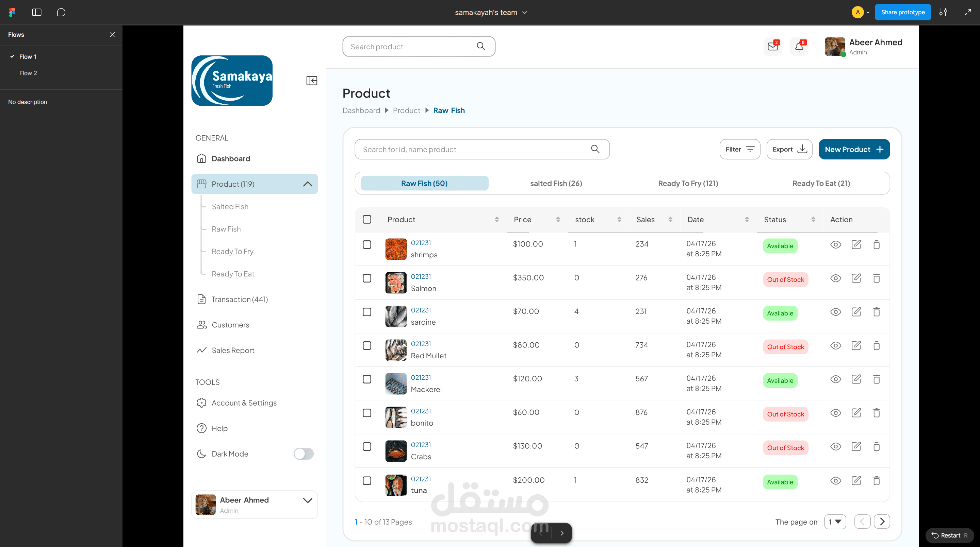
Task: Enable the Dark Mode switch
Action: tap(303, 454)
